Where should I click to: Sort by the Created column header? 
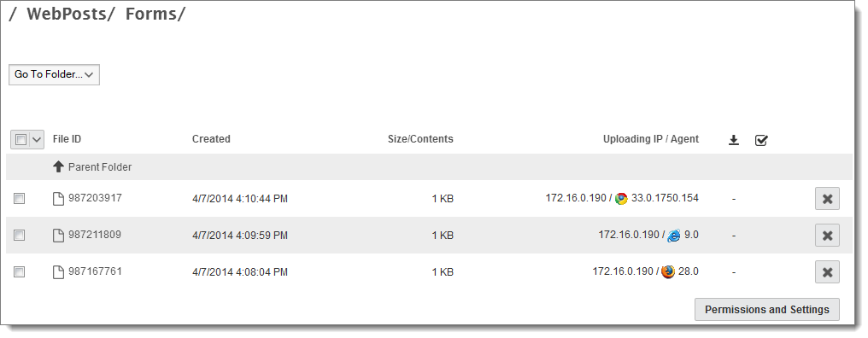click(x=211, y=139)
